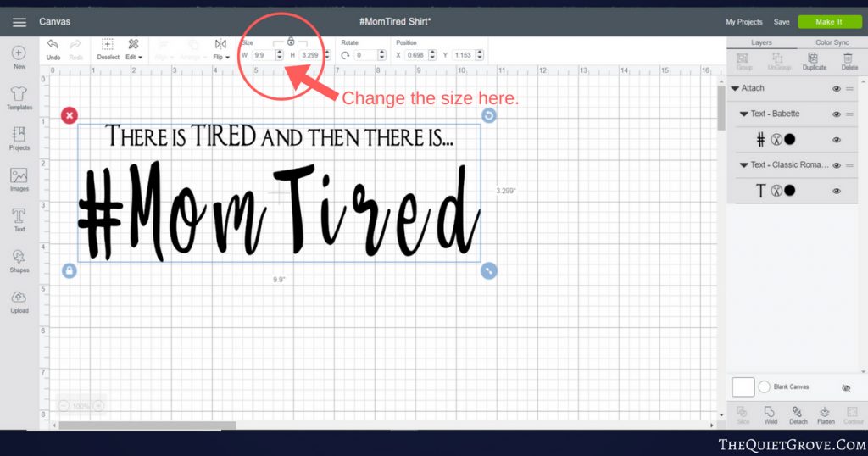Open the Edit dropdown

tap(133, 49)
